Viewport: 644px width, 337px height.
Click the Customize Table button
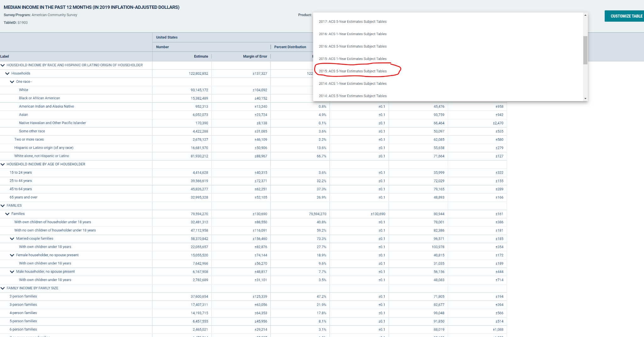pos(624,16)
